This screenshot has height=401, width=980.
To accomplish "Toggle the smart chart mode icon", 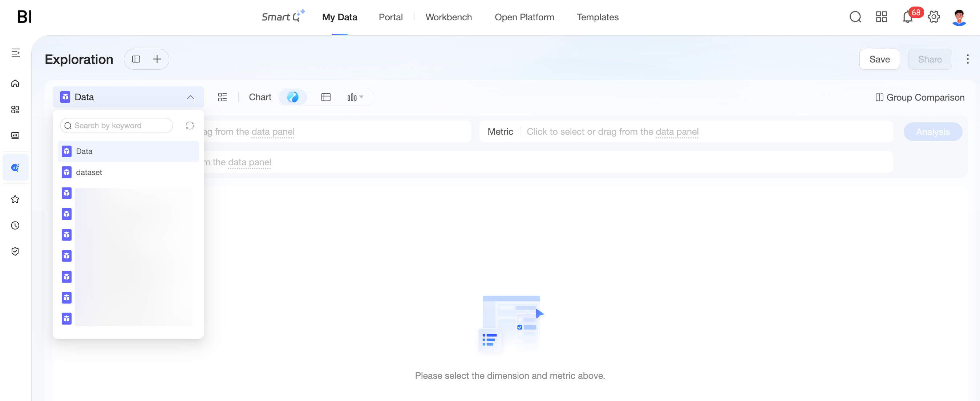I will point(292,97).
